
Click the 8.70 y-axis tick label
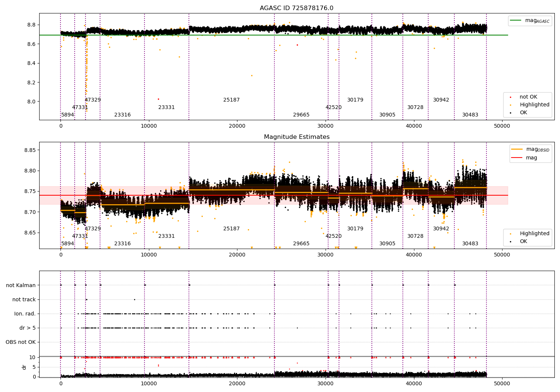point(29,212)
